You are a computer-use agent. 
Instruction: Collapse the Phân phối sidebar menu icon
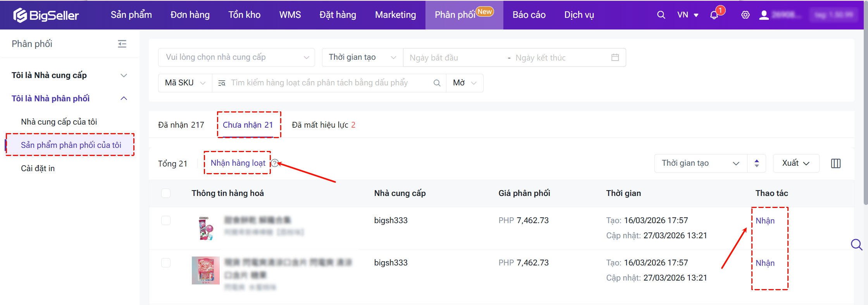(x=122, y=44)
